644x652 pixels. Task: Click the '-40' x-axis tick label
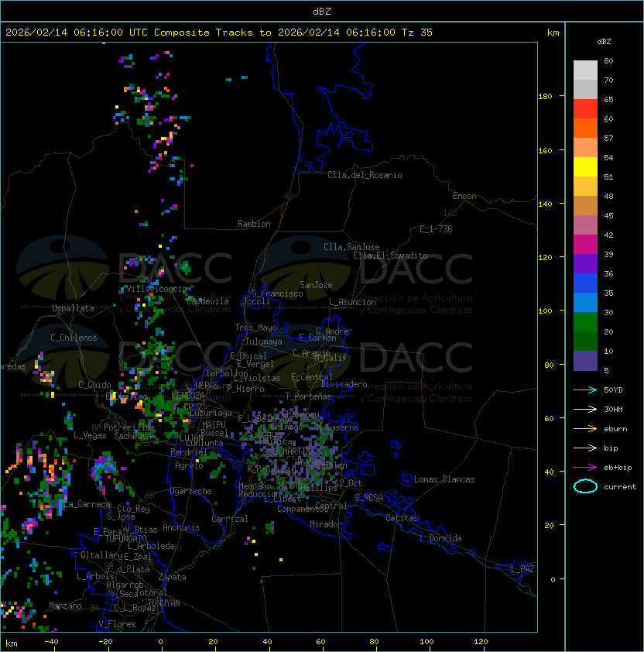(51, 642)
